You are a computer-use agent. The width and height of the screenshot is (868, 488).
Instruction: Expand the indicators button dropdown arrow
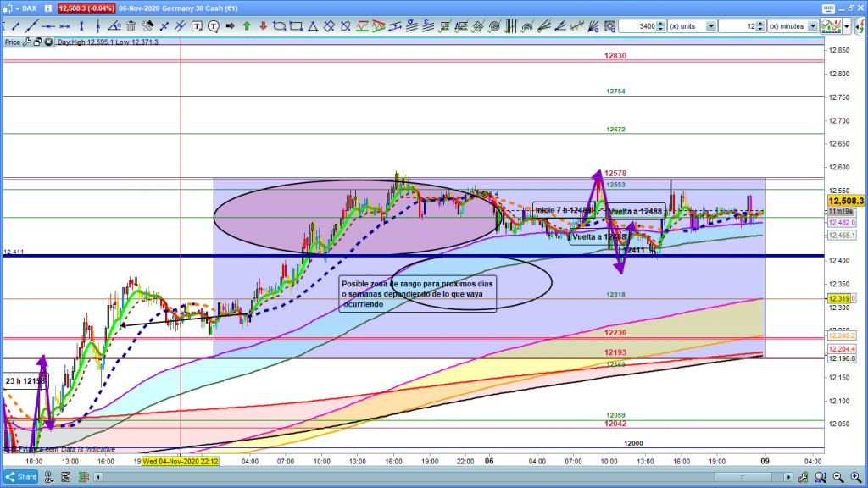[x=847, y=26]
